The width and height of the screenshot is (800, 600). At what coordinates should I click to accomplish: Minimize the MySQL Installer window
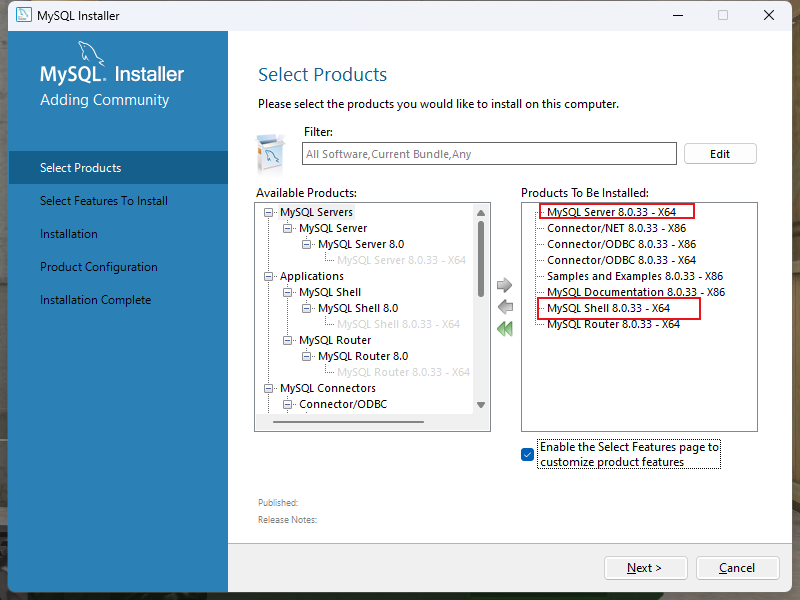click(678, 15)
